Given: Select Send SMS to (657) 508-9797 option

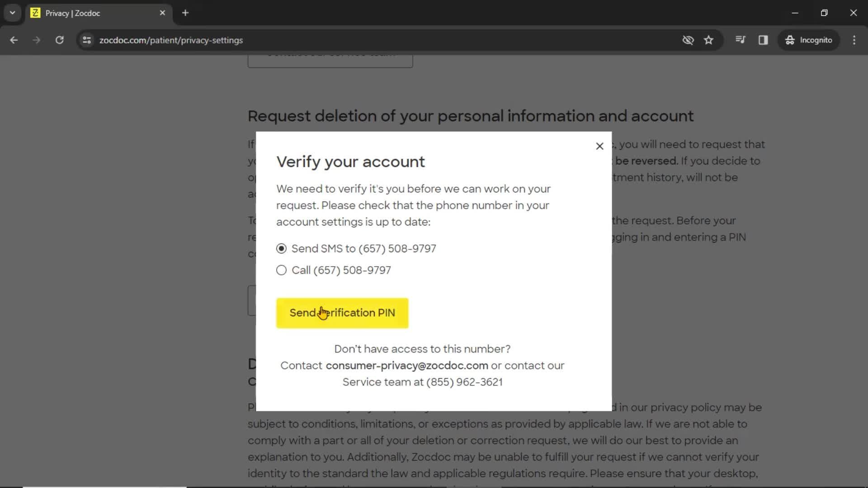Looking at the screenshot, I should [x=281, y=249].
